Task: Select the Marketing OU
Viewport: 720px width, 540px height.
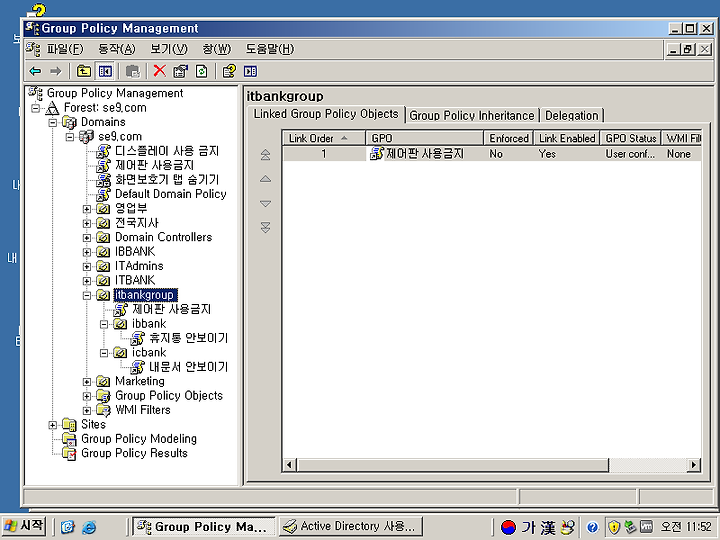Action: (x=140, y=382)
